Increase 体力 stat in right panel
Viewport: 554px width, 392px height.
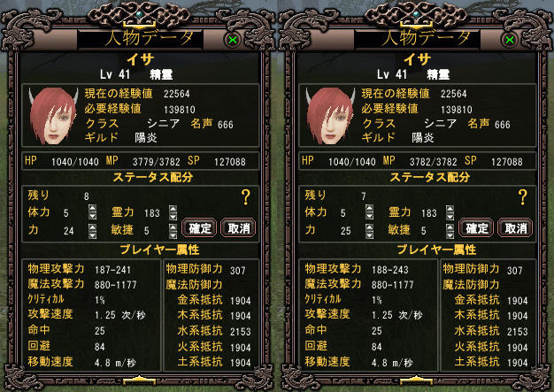point(370,208)
